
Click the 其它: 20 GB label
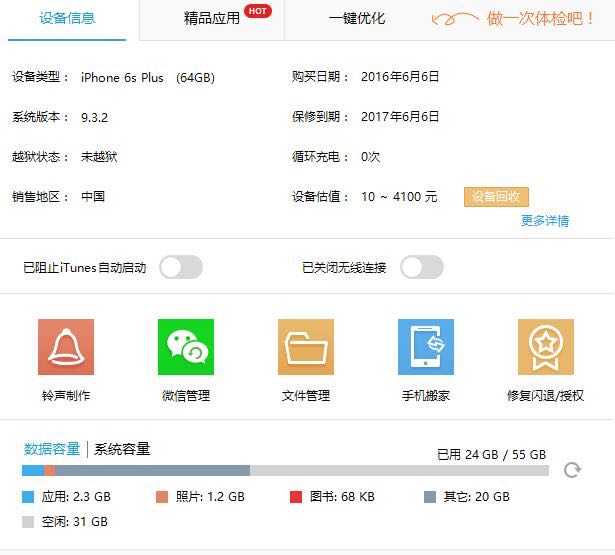point(477,497)
